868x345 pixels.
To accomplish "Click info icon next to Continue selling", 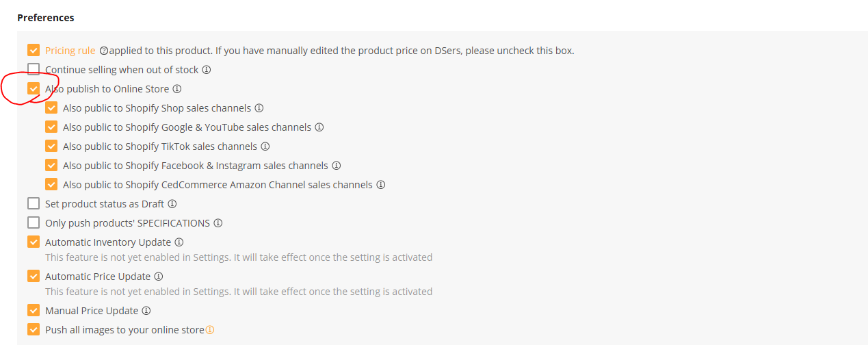I will (x=207, y=70).
